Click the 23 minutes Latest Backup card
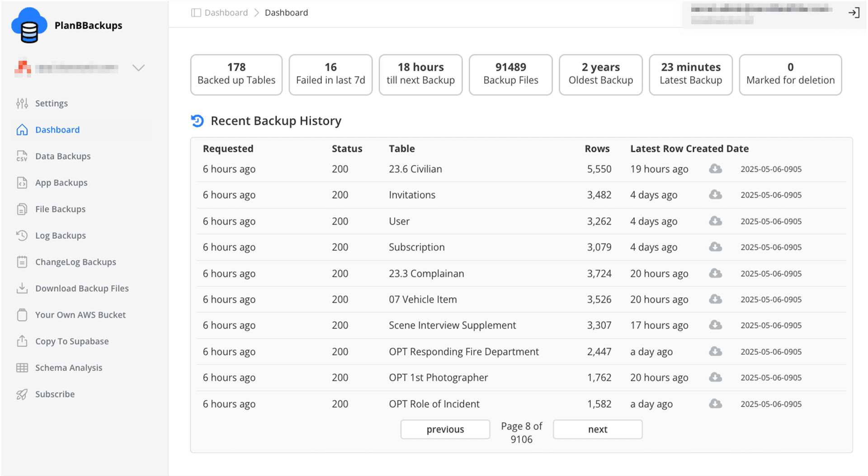The width and height of the screenshot is (868, 476). pos(691,75)
